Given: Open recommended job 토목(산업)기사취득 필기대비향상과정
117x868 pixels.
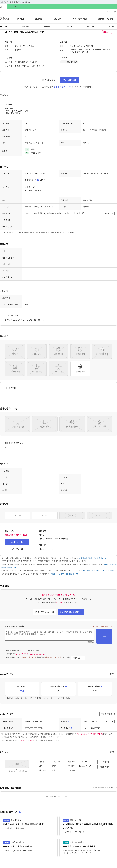Looking at the screenshot, I should 79,846.
